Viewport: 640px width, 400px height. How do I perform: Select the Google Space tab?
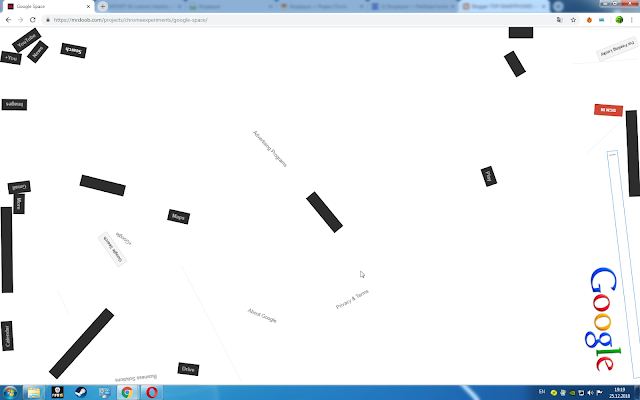click(47, 6)
